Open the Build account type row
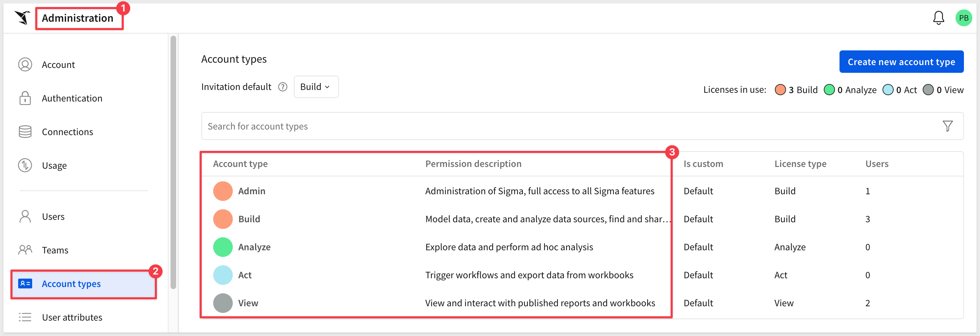980x336 pixels. tap(249, 219)
